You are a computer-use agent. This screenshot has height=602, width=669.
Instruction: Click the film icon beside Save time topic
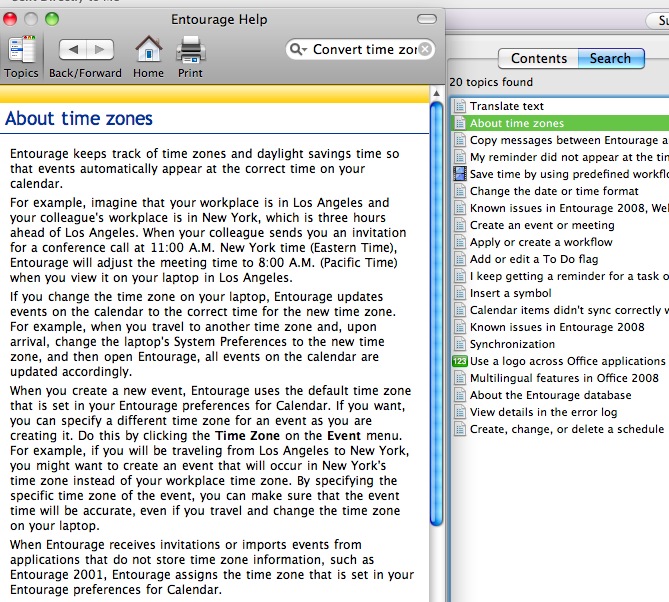(x=460, y=174)
